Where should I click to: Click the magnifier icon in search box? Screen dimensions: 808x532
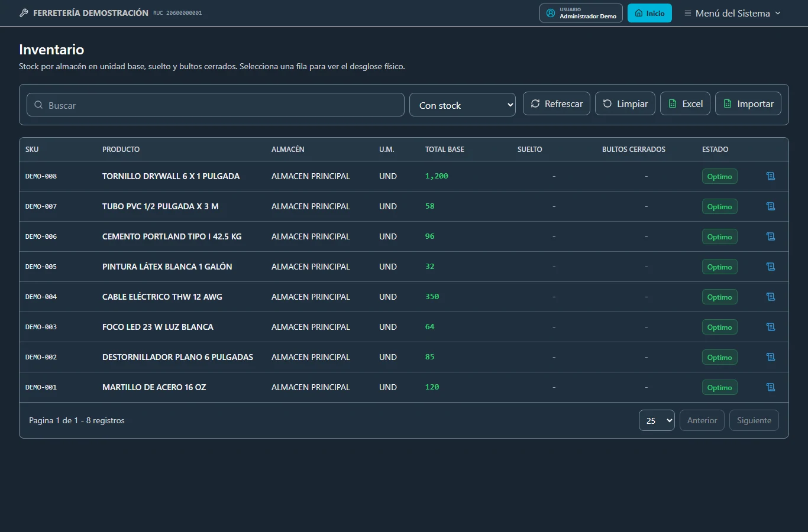pyautogui.click(x=38, y=105)
